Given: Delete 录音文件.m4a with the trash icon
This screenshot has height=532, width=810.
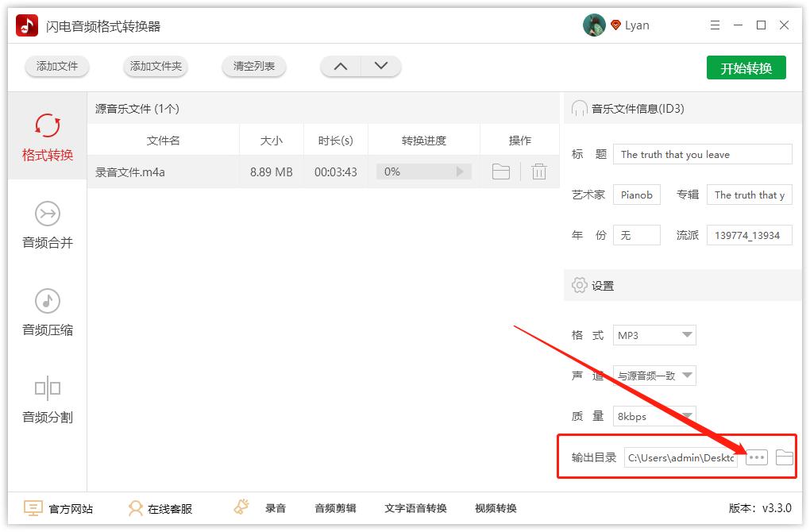Looking at the screenshot, I should pyautogui.click(x=539, y=171).
